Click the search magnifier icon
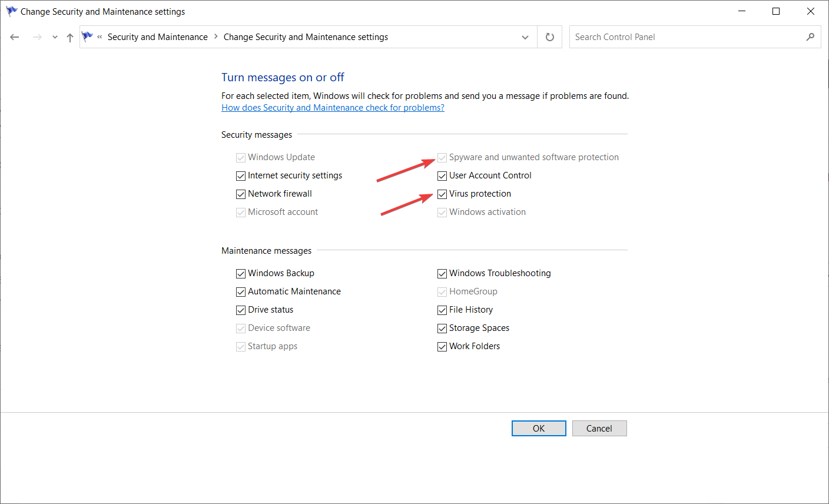This screenshot has width=829, height=504. pos(810,37)
